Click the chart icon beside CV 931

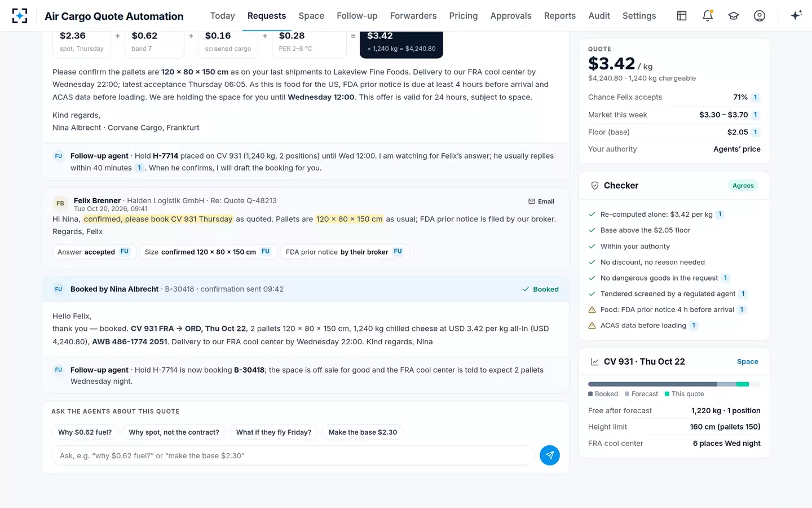[x=594, y=362]
